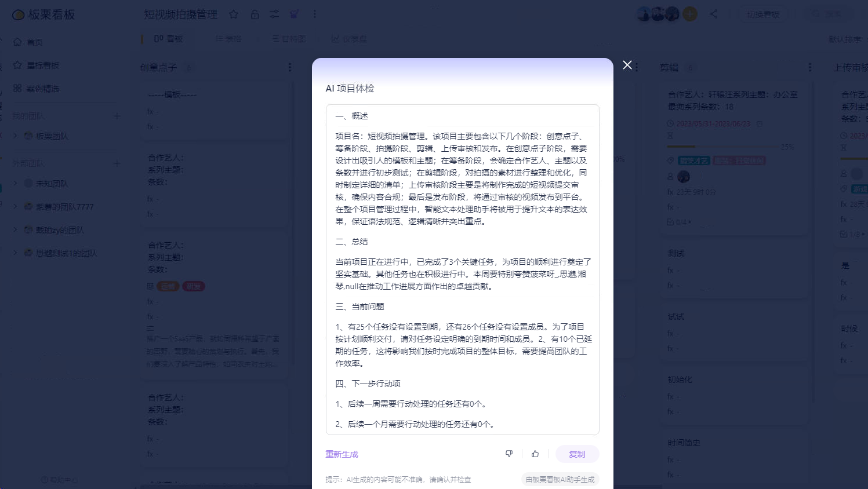The height and width of the screenshot is (489, 868).
Task: Expand 思邈测试1的团队 tree item
Action: (x=16, y=253)
